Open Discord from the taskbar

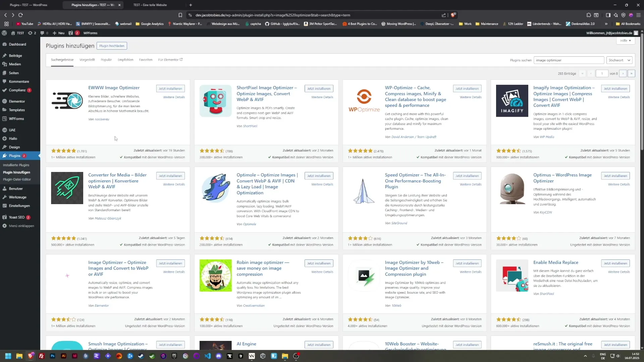(219, 356)
